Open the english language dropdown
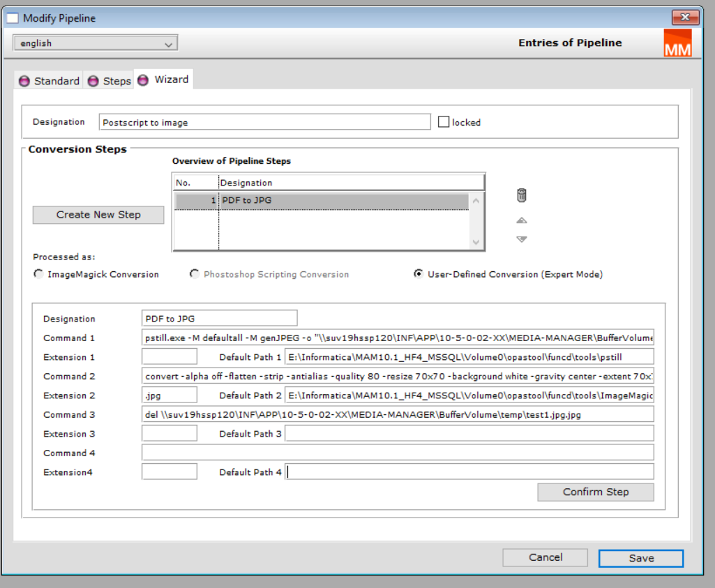 pos(96,43)
